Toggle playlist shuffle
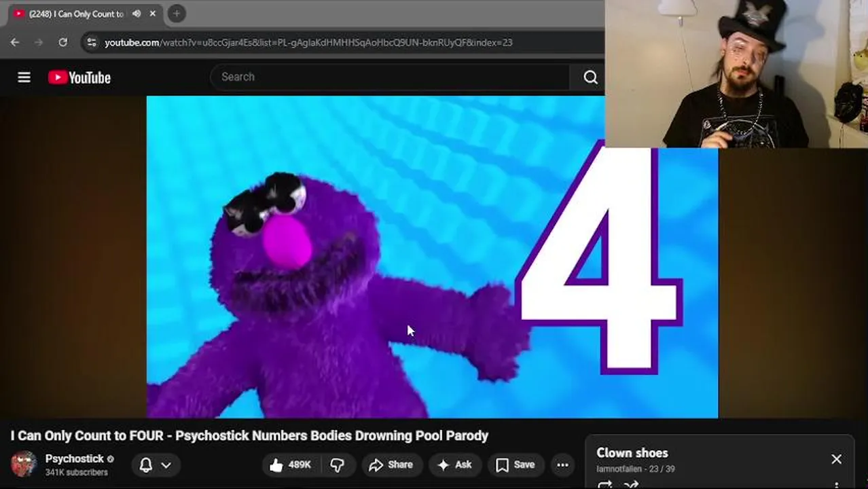 click(631, 485)
